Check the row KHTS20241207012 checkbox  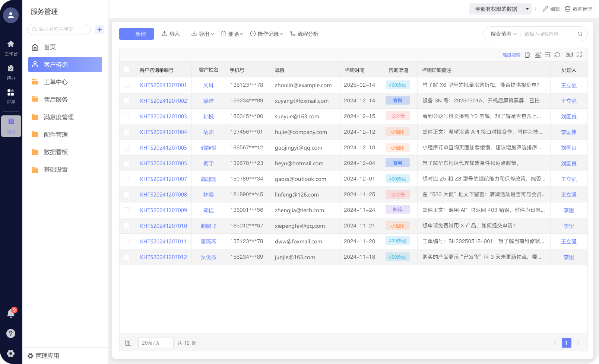(127, 257)
